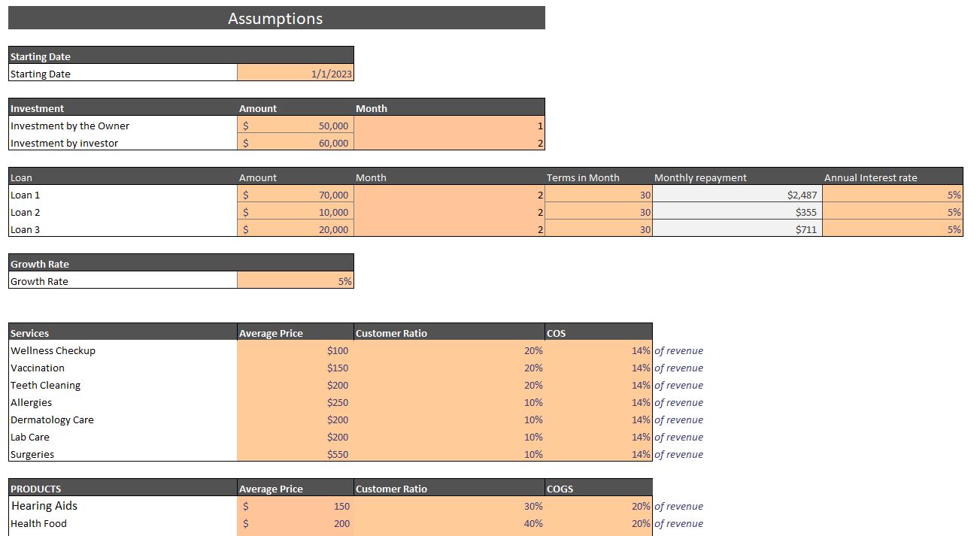Select Allergies average price $250
Image resolution: width=980 pixels, height=536 pixels.
tap(295, 402)
